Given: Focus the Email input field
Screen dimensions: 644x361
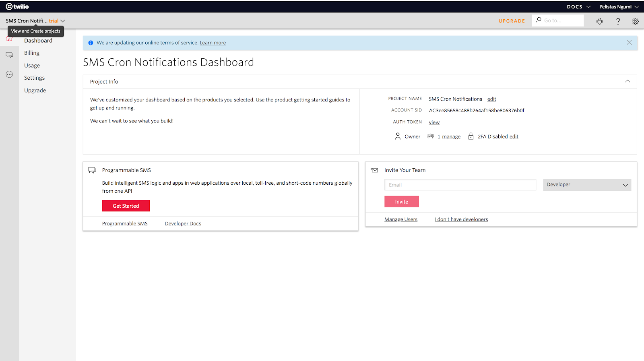Looking at the screenshot, I should point(460,185).
